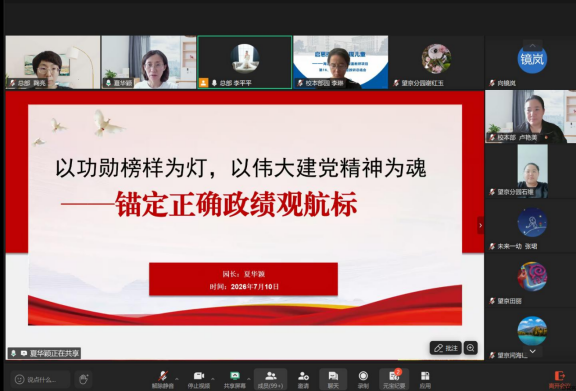The image size is (576, 391).
Task: Expand share options arrow beside 共享屏幕
Action: [x=249, y=379]
